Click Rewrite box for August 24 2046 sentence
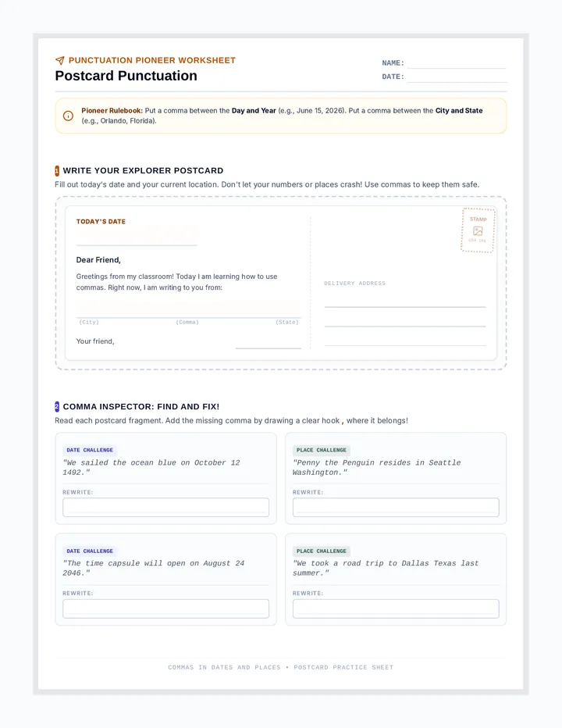 click(165, 608)
